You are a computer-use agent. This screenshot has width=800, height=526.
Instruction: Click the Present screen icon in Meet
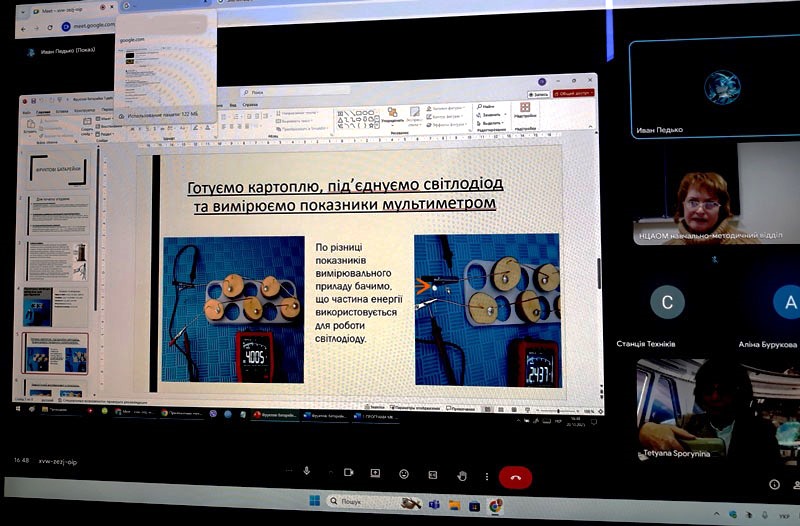pyautogui.click(x=375, y=473)
